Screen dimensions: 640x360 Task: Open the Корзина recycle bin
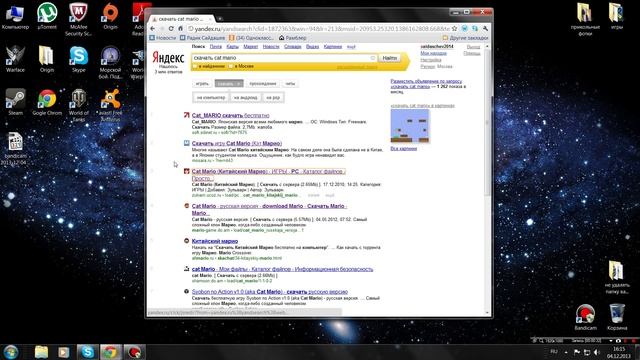click(x=617, y=318)
